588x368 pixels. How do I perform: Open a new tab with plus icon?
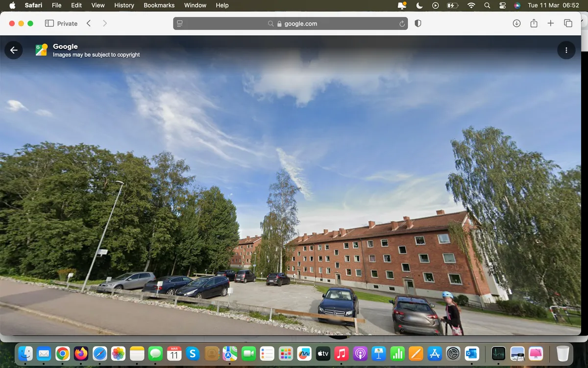click(551, 24)
